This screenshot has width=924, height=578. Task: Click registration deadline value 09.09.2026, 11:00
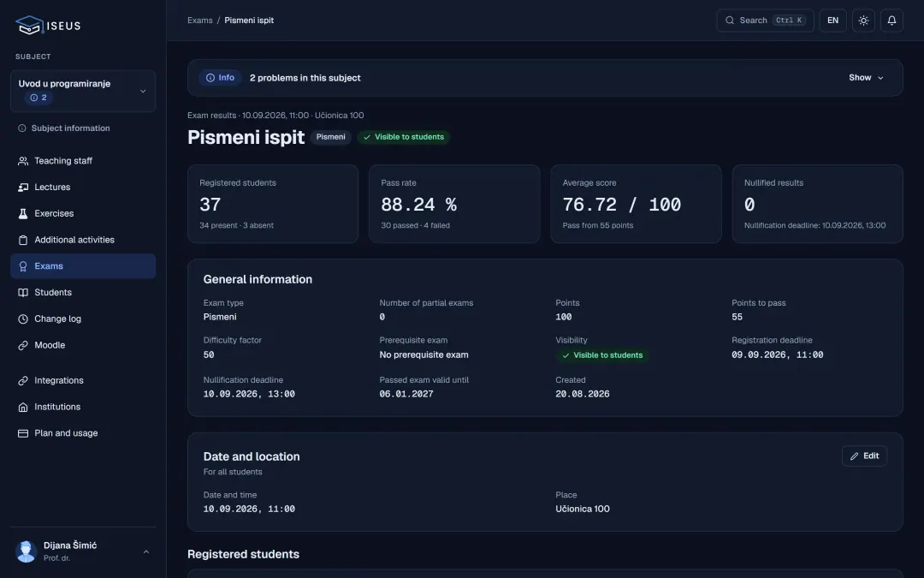(x=777, y=355)
